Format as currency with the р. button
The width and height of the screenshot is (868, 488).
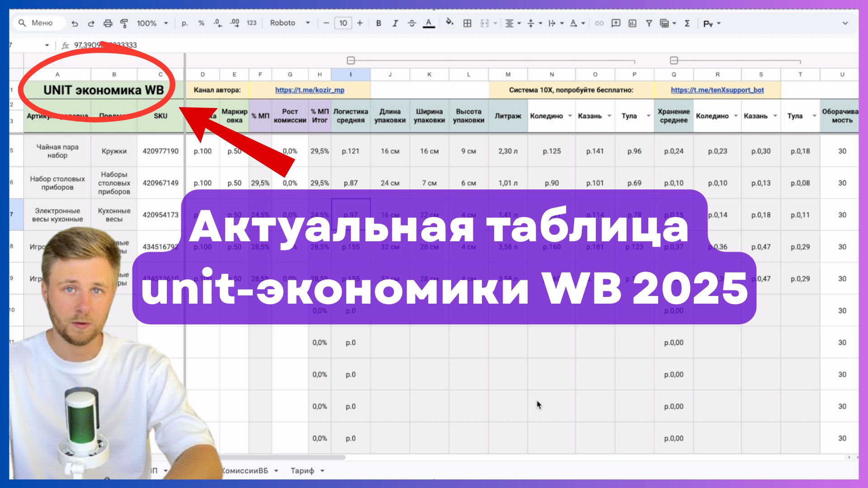pyautogui.click(x=184, y=23)
